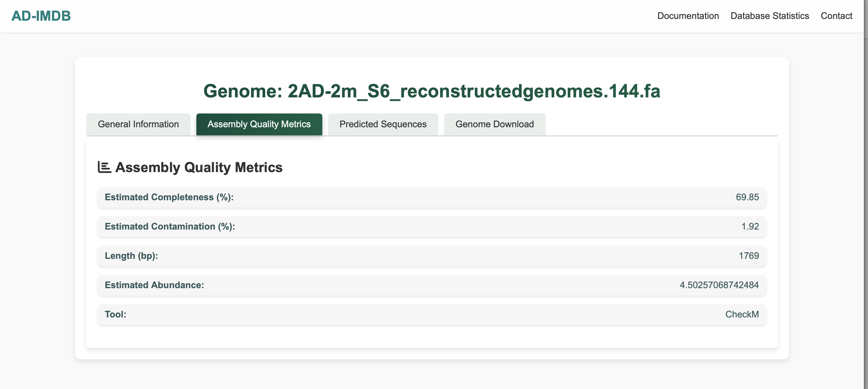Viewport: 868px width, 389px height.
Task: Click the AD-IMDB logo
Action: click(41, 16)
